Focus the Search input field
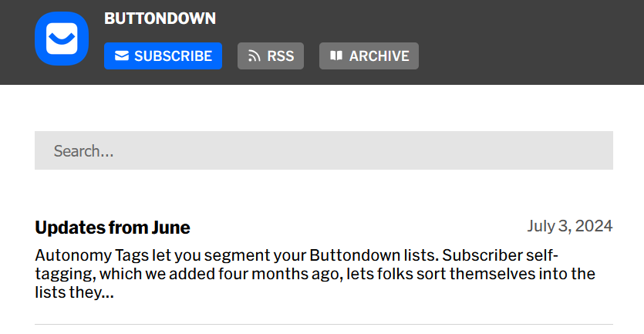This screenshot has width=644, height=334. [x=324, y=150]
